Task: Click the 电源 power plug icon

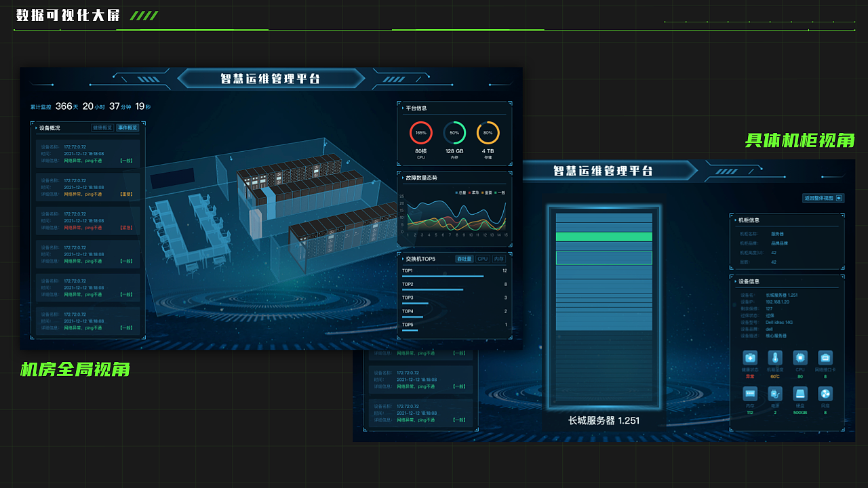Action: [x=775, y=394]
